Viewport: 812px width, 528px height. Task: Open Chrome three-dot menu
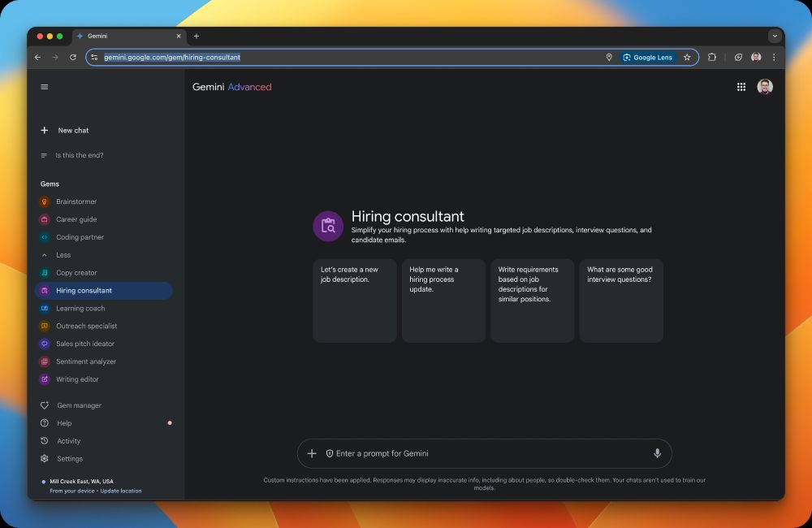pos(774,58)
